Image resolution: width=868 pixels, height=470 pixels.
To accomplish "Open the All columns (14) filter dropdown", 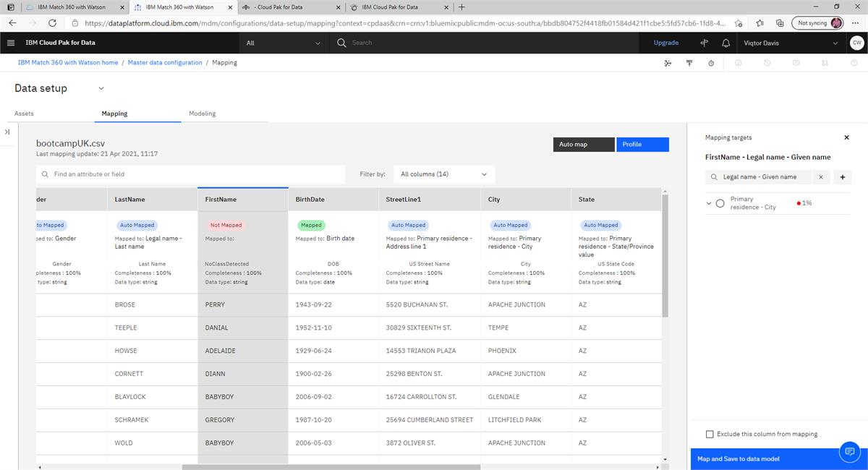I will [x=443, y=174].
